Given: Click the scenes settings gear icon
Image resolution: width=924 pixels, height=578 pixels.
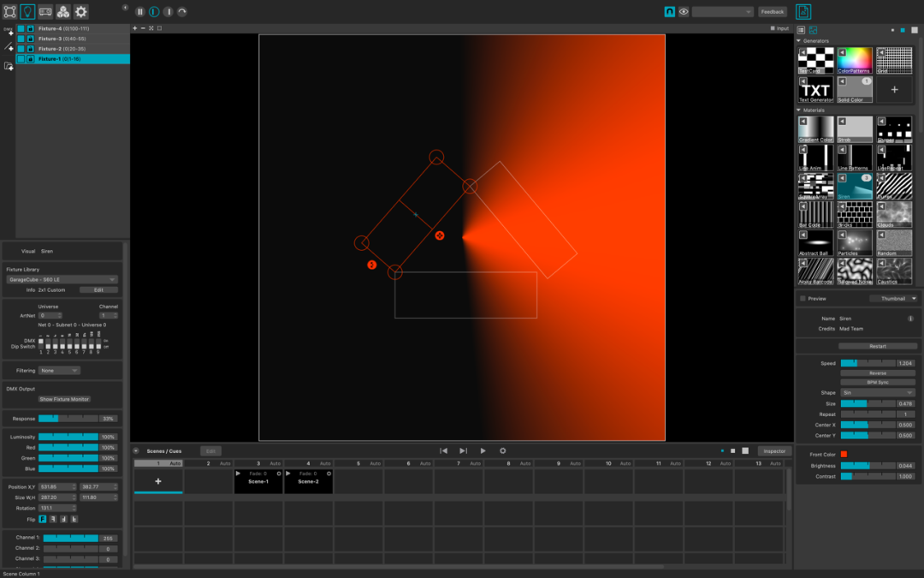Looking at the screenshot, I should (x=503, y=450).
